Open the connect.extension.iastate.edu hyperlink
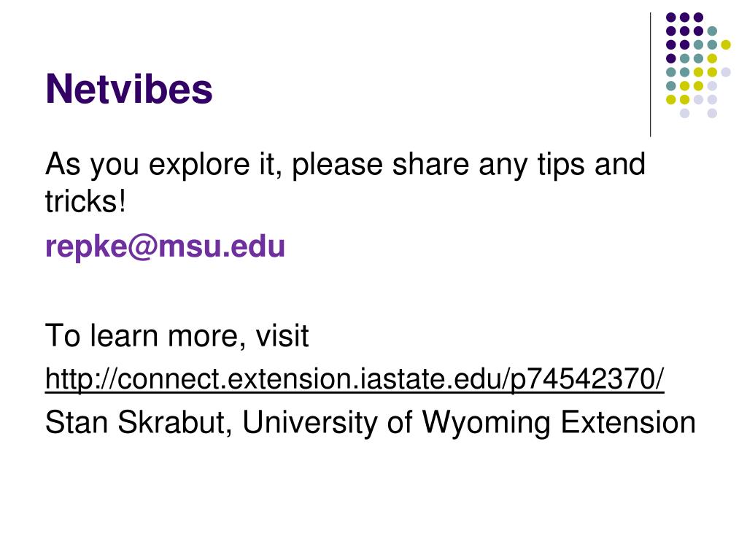747x560 pixels. pos(355,379)
